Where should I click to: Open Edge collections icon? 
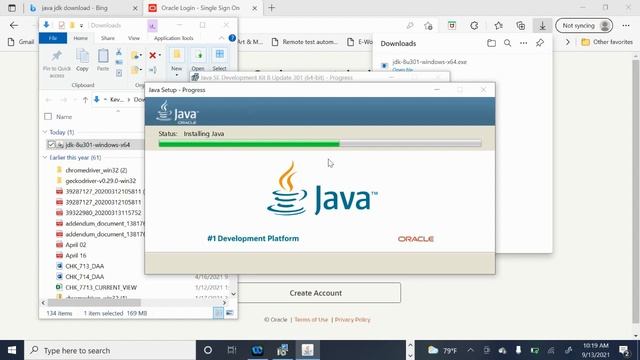(x=520, y=26)
